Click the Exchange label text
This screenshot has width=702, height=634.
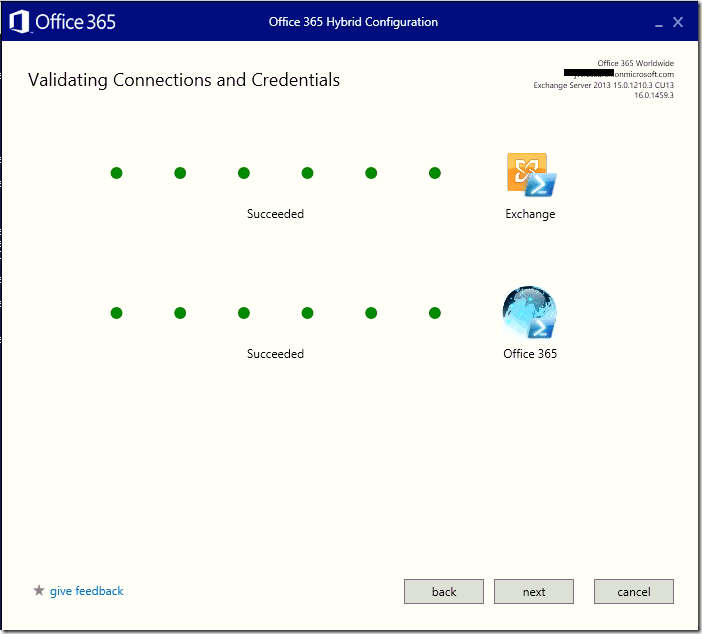[530, 214]
